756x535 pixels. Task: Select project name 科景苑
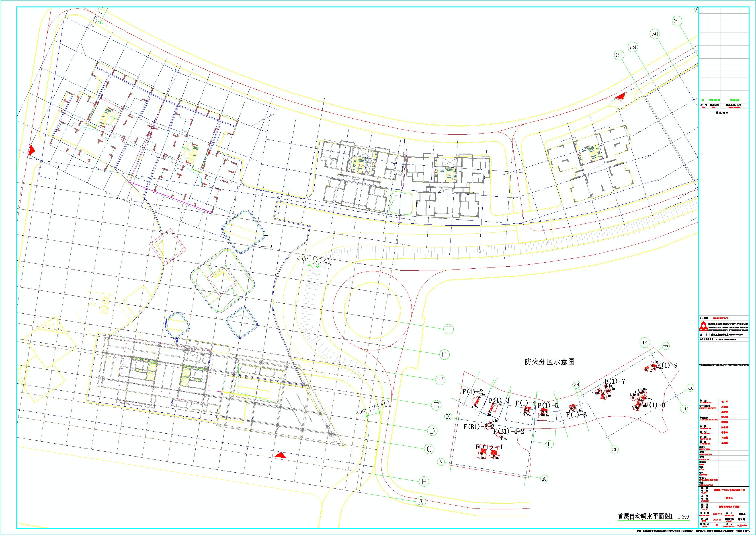point(729,498)
